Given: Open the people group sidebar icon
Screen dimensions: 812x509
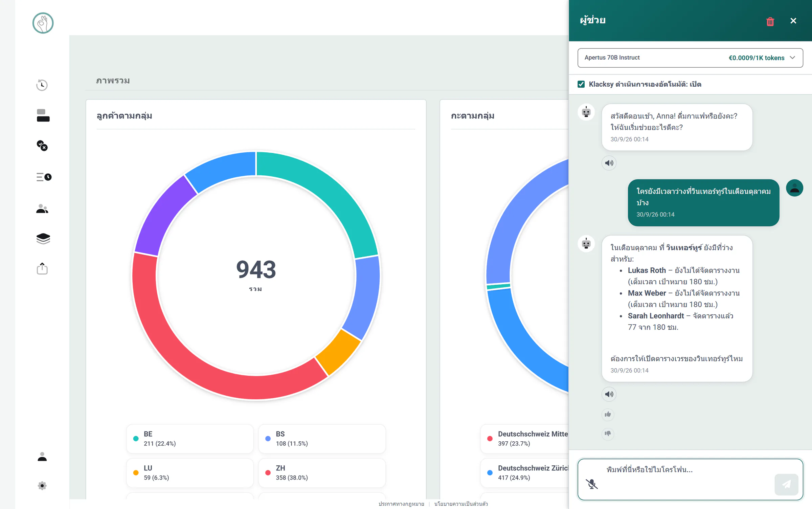Looking at the screenshot, I should click(x=42, y=208).
